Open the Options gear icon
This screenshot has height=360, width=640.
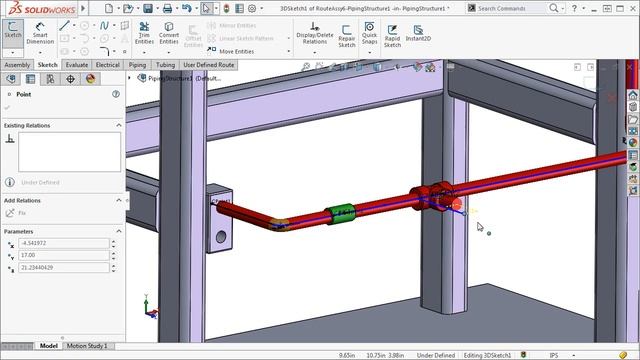pyautogui.click(x=252, y=8)
